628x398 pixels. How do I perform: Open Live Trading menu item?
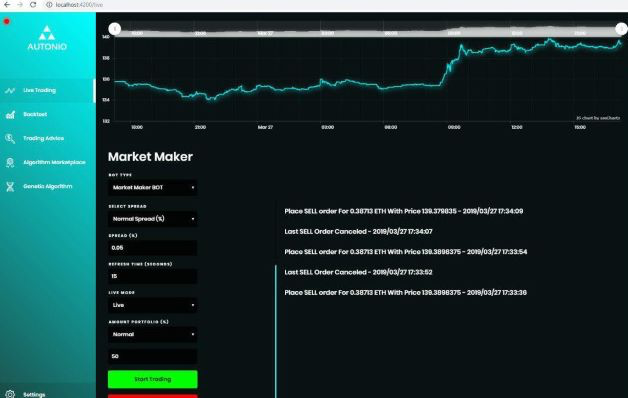tap(48, 90)
